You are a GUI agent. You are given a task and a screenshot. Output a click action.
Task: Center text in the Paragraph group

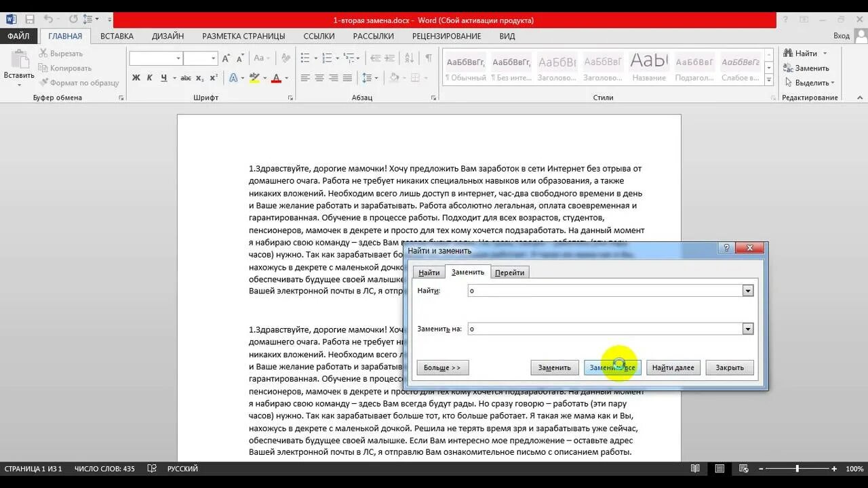319,78
